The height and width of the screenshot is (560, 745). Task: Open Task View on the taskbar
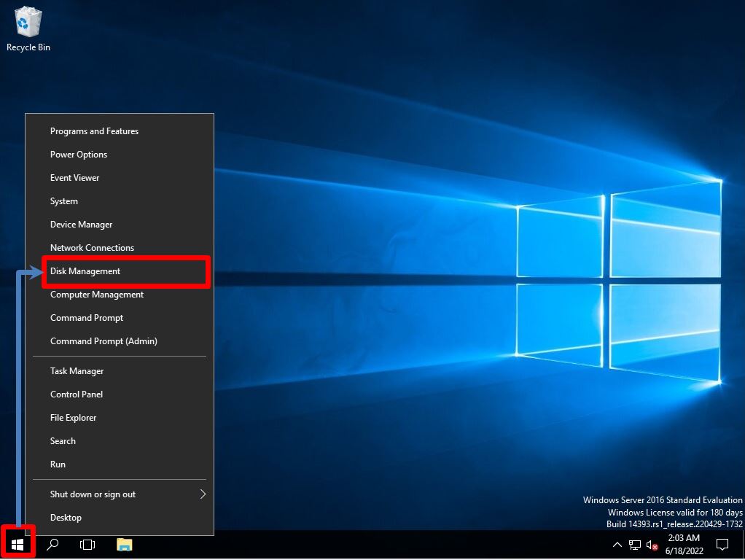[x=87, y=544]
